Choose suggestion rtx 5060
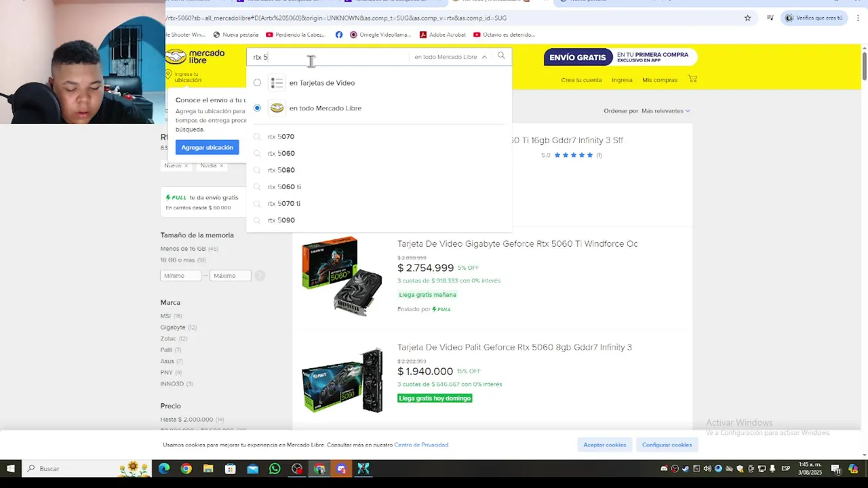 click(x=281, y=153)
